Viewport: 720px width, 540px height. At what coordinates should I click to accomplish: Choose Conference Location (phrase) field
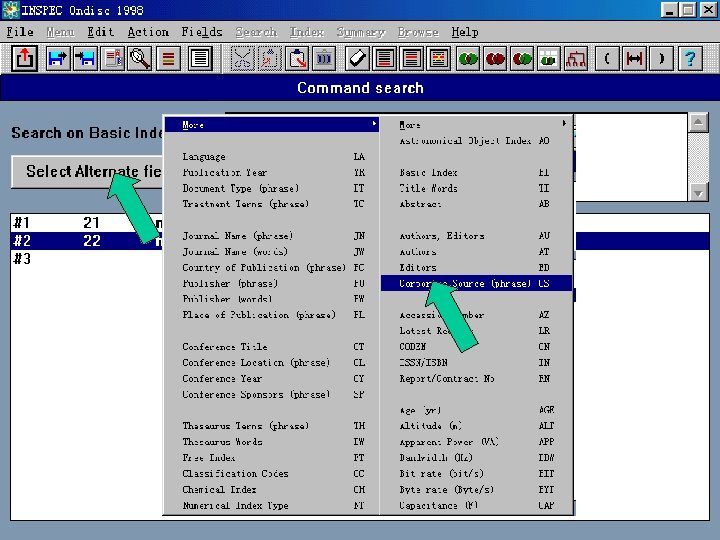[x=272, y=363]
